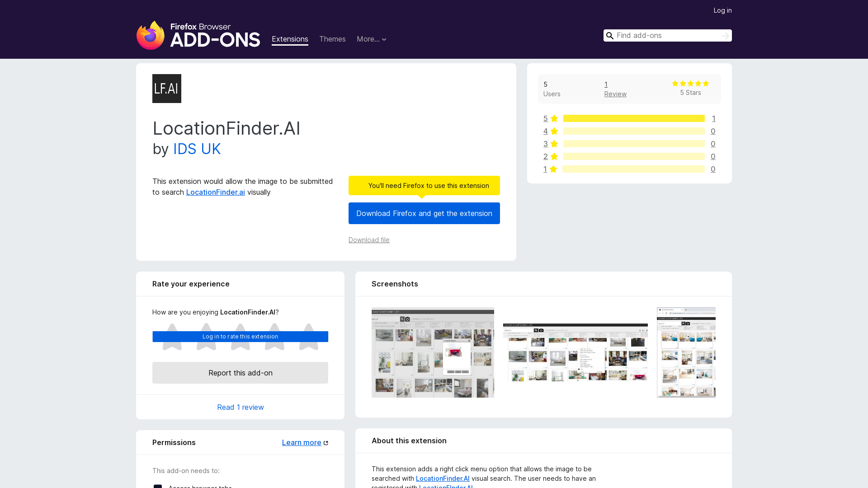This screenshot has height=488, width=868.
Task: Click Log in to rate this extension
Action: 241,337
